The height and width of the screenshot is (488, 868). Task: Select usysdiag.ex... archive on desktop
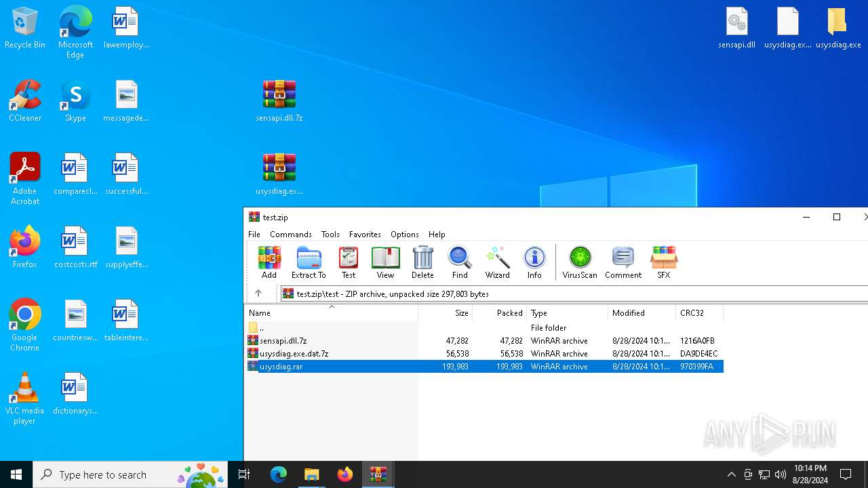[279, 174]
